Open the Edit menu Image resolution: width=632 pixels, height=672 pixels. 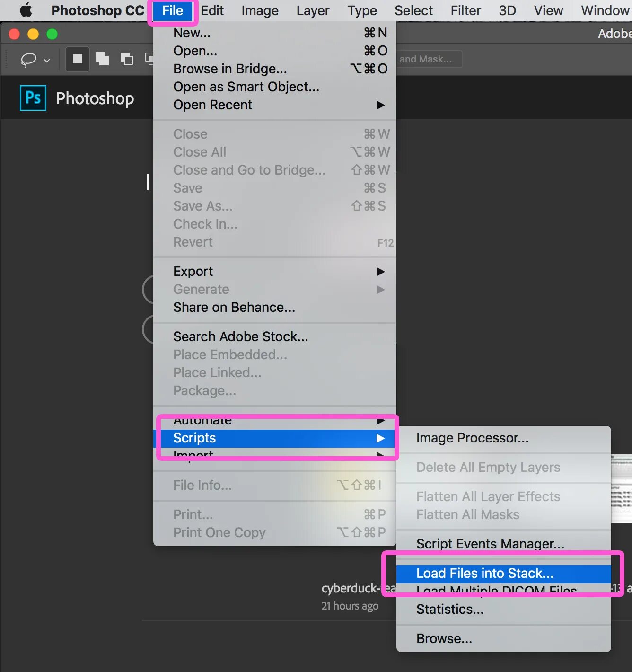(x=212, y=10)
